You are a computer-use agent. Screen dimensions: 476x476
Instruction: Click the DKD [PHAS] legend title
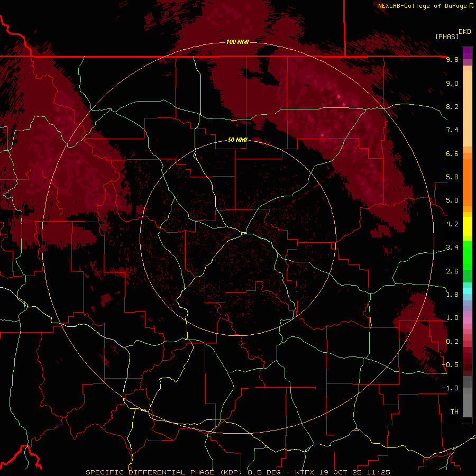point(453,34)
